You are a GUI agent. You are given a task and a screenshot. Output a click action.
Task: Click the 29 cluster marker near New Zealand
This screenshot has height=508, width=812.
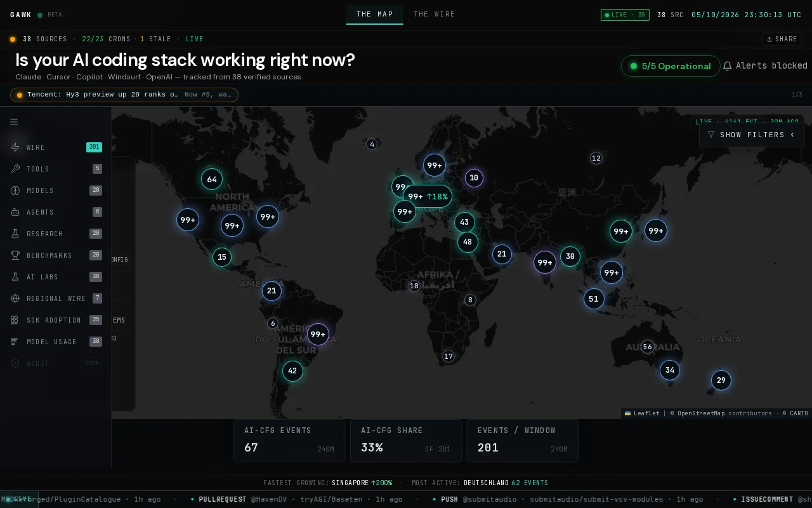(x=721, y=380)
